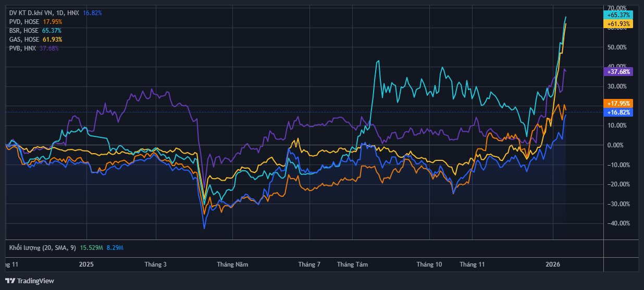Select the purple +37.68% axis label
This screenshot has height=290, width=644.
(x=618, y=71)
